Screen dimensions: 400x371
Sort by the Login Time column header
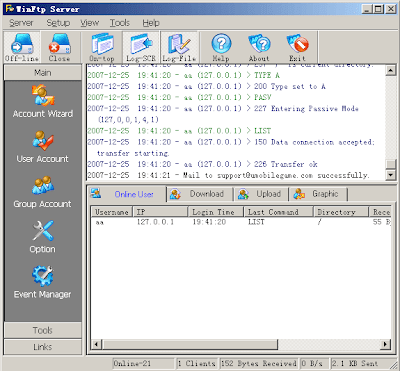click(216, 212)
